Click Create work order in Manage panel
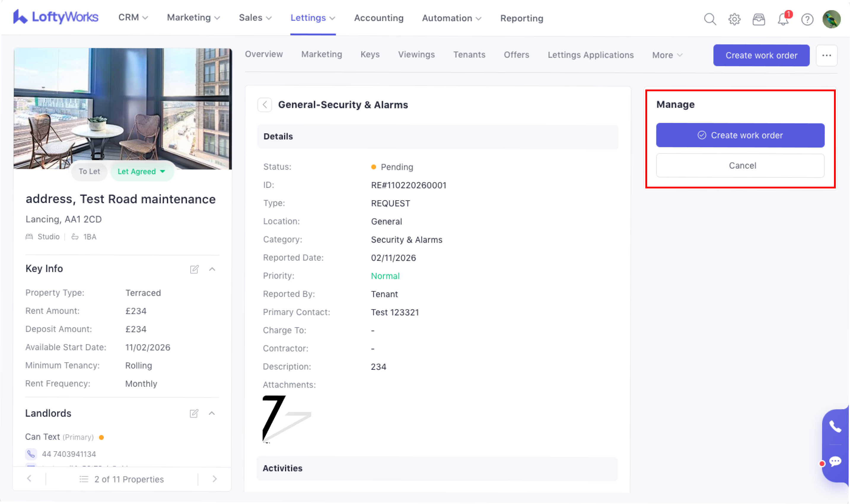 click(x=740, y=135)
